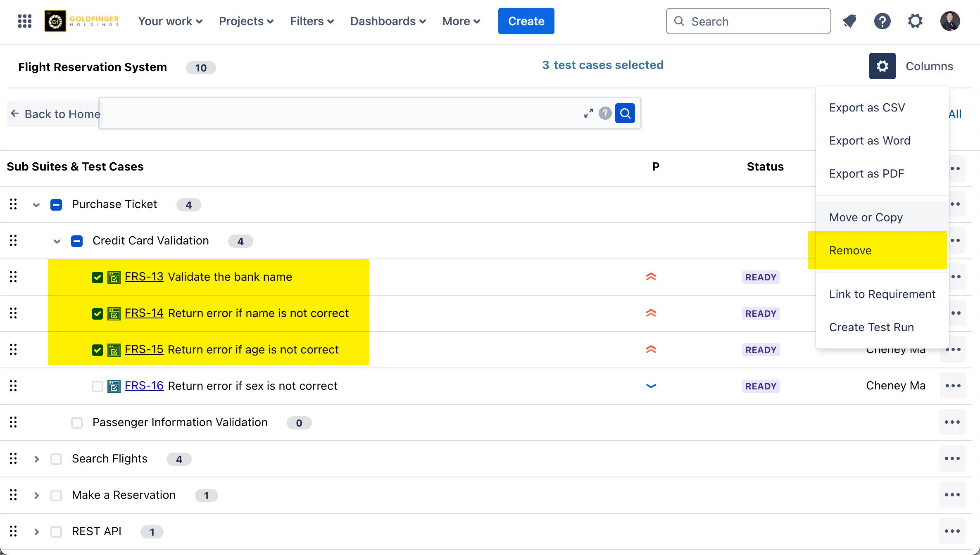The width and height of the screenshot is (980, 555).
Task: Click the notifications bell icon
Action: 849,21
